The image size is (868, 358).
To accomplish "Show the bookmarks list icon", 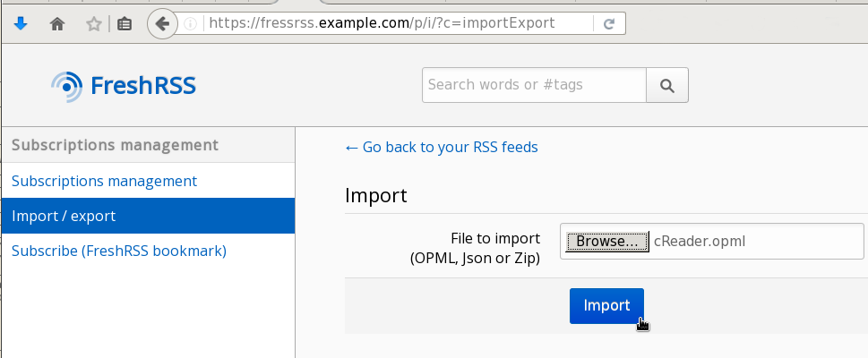I will coord(125,24).
